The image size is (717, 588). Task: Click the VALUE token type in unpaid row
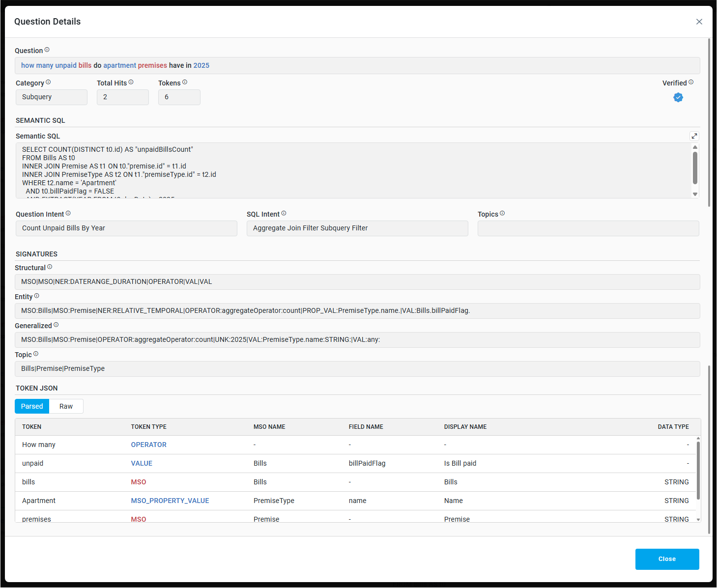142,463
